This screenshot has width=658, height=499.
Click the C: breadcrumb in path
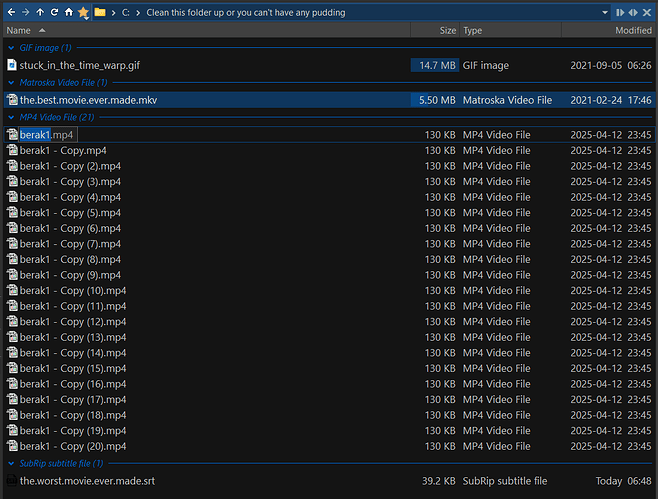[x=126, y=12]
